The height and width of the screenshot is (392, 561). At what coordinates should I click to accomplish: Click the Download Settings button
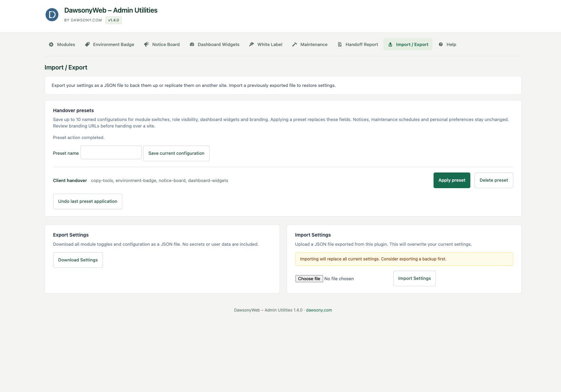pos(78,260)
